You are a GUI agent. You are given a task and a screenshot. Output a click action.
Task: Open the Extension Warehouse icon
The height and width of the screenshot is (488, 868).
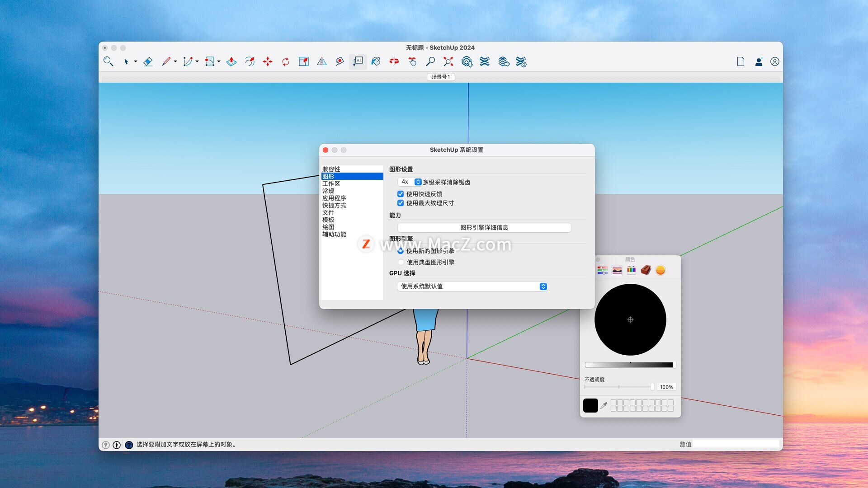[485, 61]
